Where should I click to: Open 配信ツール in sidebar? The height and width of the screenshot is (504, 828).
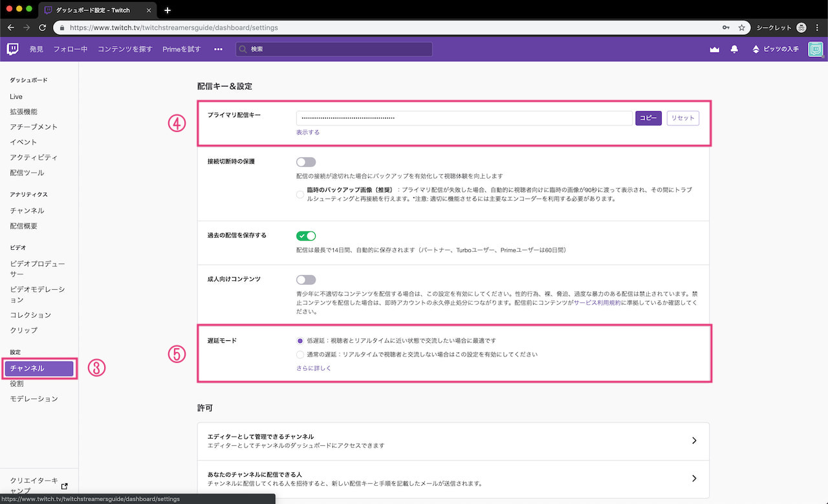pyautogui.click(x=27, y=173)
